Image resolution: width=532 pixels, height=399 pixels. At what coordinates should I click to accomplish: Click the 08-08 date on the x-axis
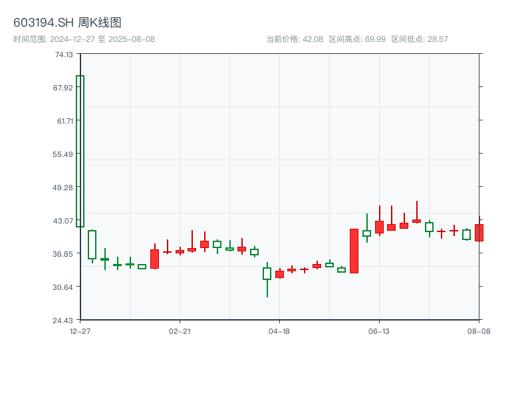479,331
